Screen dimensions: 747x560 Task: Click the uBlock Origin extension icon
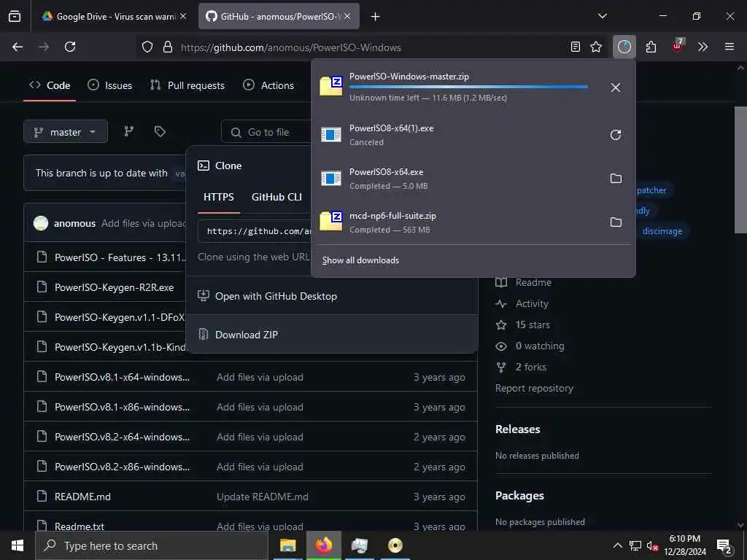[677, 46]
